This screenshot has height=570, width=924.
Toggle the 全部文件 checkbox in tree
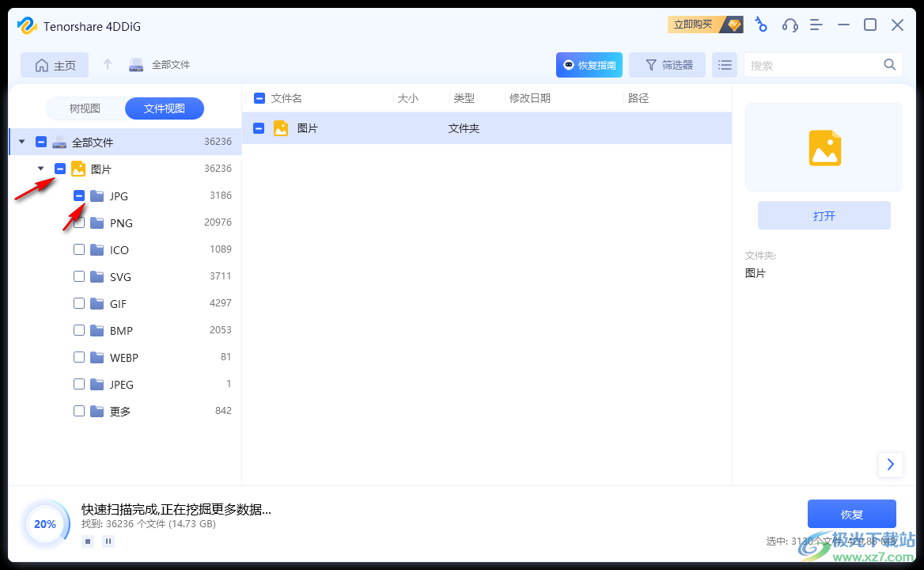(x=41, y=142)
